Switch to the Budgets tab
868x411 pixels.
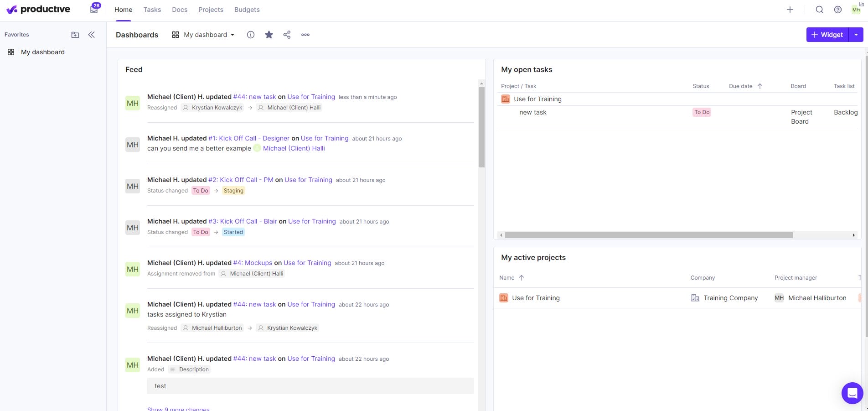[247, 10]
